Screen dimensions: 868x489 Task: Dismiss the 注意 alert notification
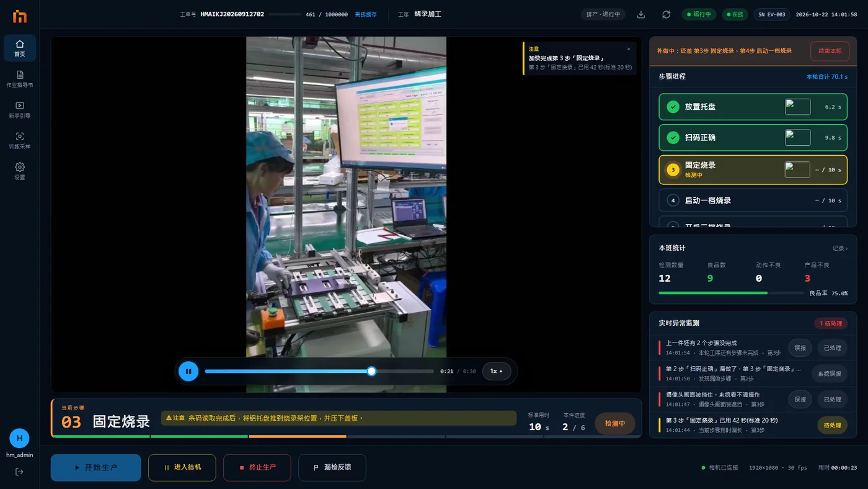coord(629,49)
